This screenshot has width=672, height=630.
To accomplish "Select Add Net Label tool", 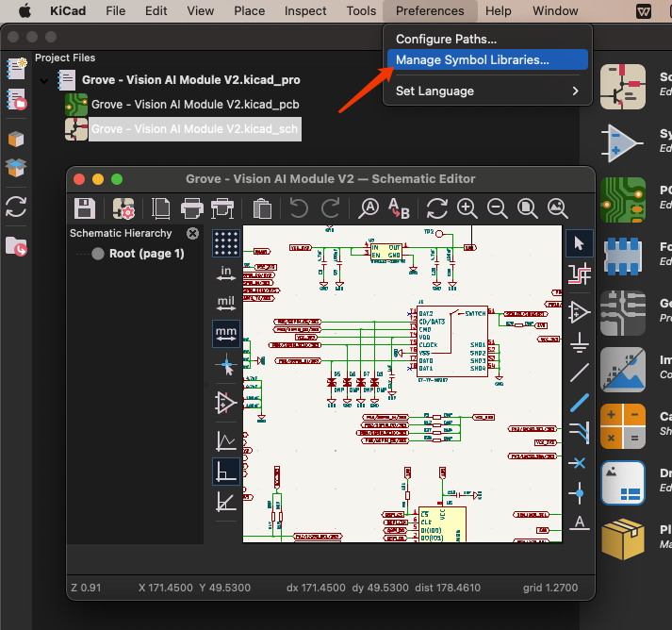I will (x=580, y=522).
